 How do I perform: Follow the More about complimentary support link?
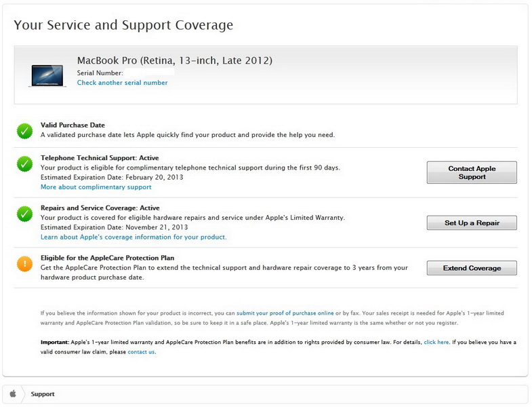[96, 187]
